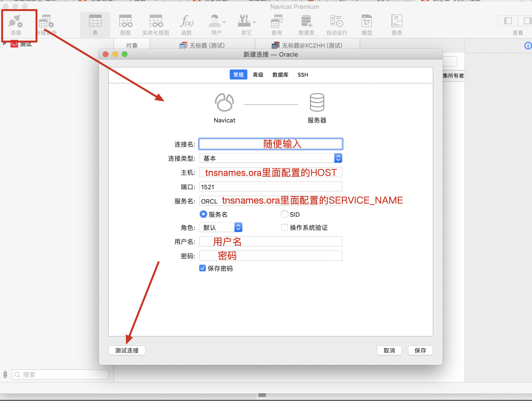The width and height of the screenshot is (532, 401).
Task: Click the 测试连接 button
Action: pyautogui.click(x=127, y=350)
